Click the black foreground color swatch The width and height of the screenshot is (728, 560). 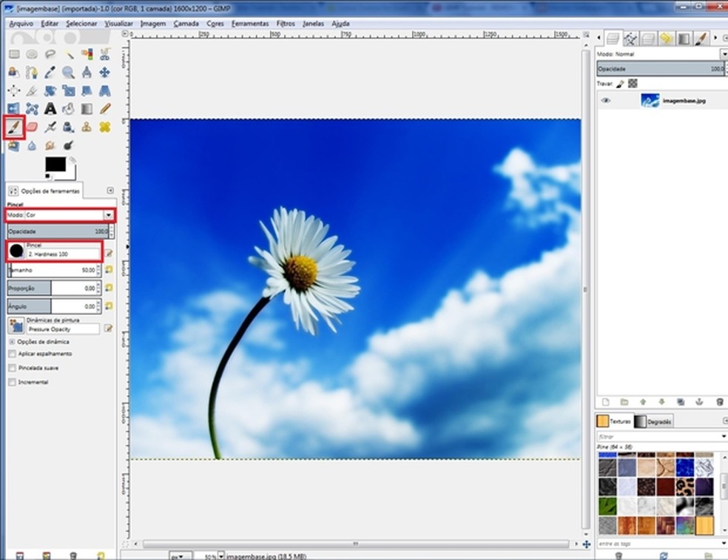pyautogui.click(x=55, y=164)
